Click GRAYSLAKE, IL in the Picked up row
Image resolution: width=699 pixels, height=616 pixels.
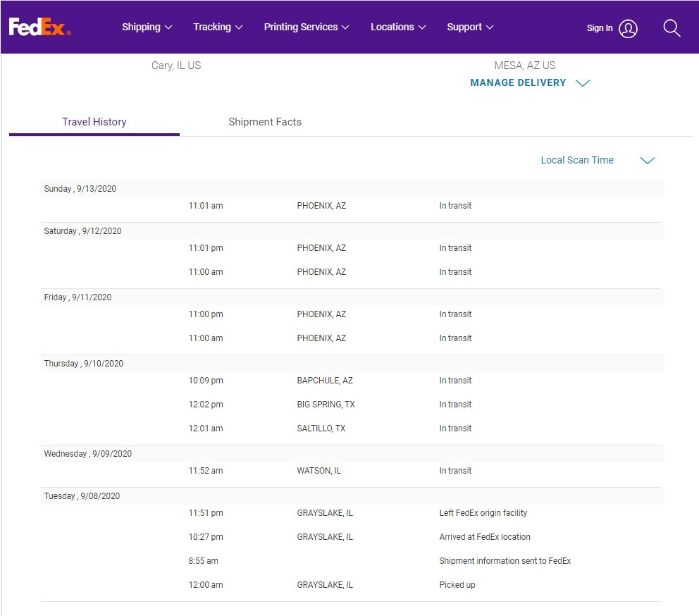pyautogui.click(x=325, y=585)
